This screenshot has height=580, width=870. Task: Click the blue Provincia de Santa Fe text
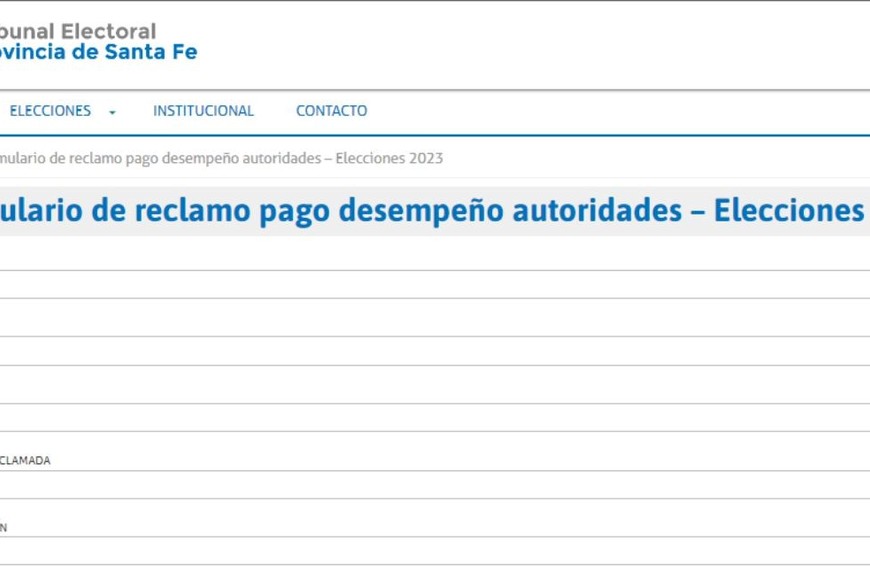[98, 52]
